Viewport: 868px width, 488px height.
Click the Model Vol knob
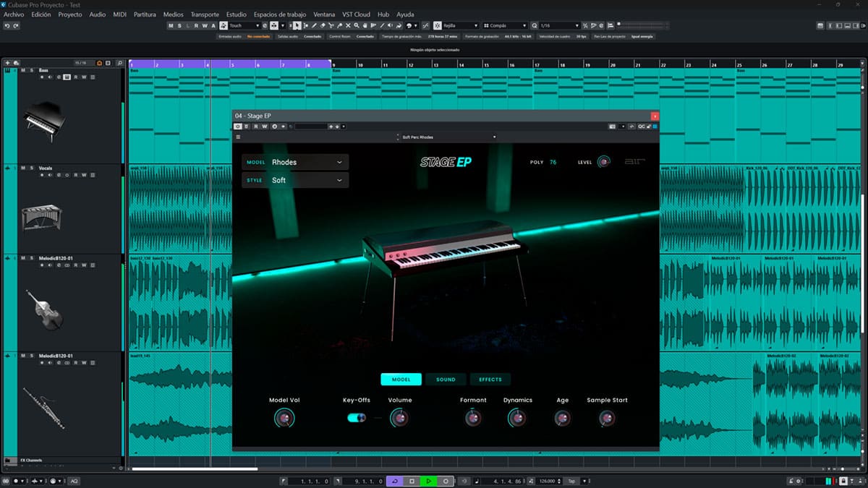(x=284, y=418)
